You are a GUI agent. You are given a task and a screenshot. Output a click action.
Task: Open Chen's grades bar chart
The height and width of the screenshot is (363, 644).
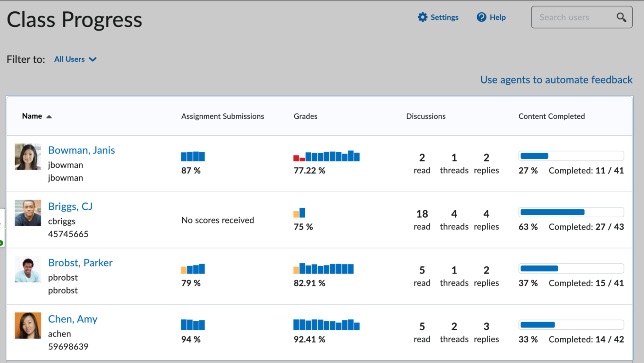(326, 325)
